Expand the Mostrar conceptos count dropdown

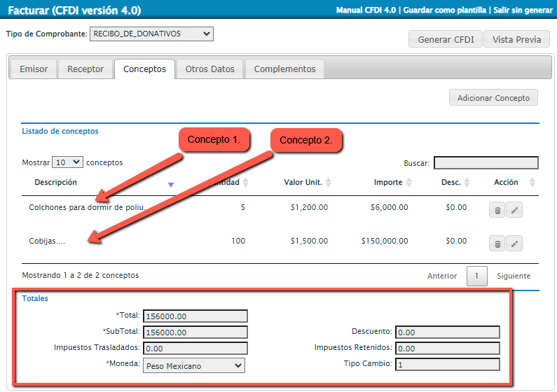68,162
